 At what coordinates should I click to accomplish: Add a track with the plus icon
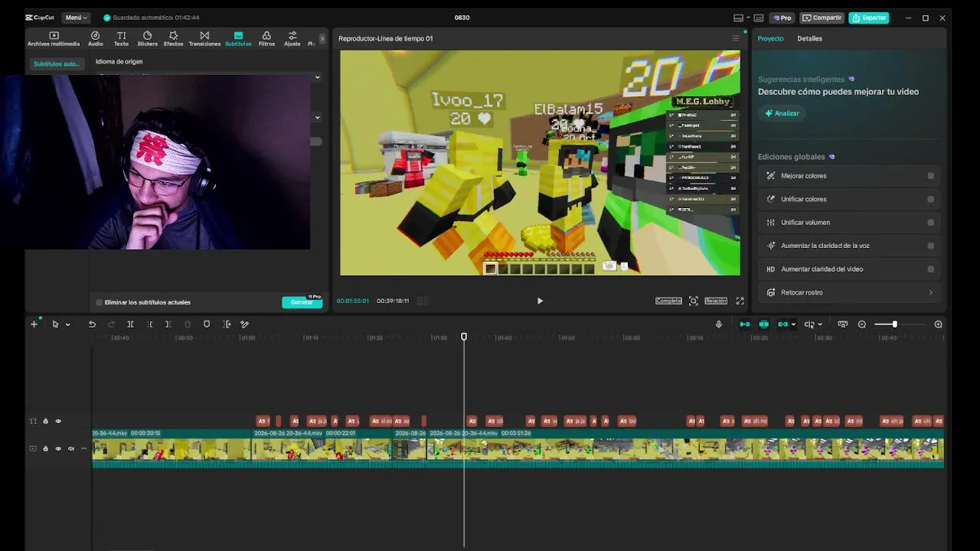34,324
